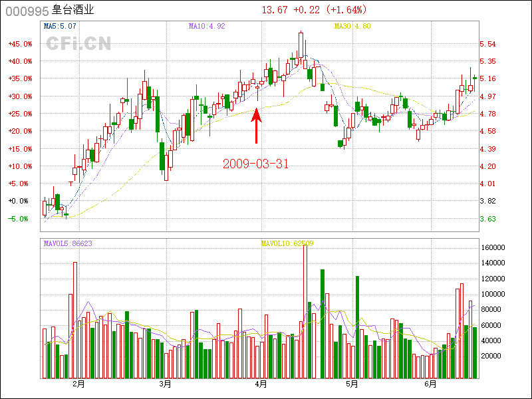Click the +35.0% axis label

click(21, 78)
